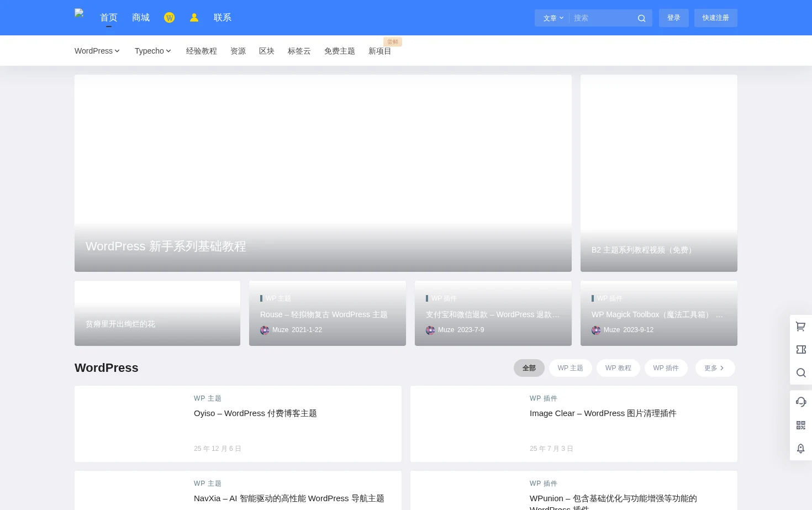Select the 全部 filter tab
The width and height of the screenshot is (812, 510).
pyautogui.click(x=529, y=368)
